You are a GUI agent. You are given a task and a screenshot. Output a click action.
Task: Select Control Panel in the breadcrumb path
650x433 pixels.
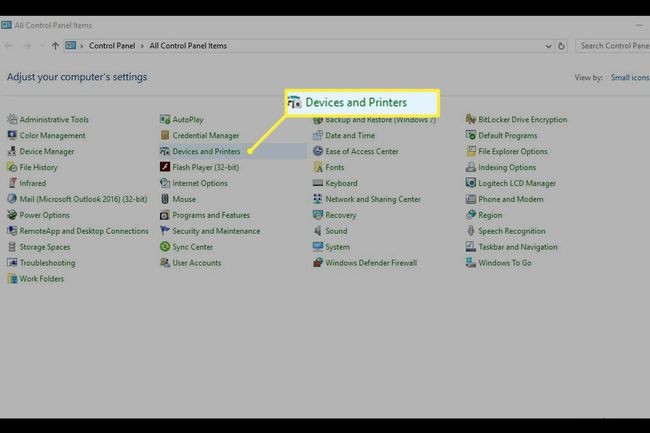112,46
